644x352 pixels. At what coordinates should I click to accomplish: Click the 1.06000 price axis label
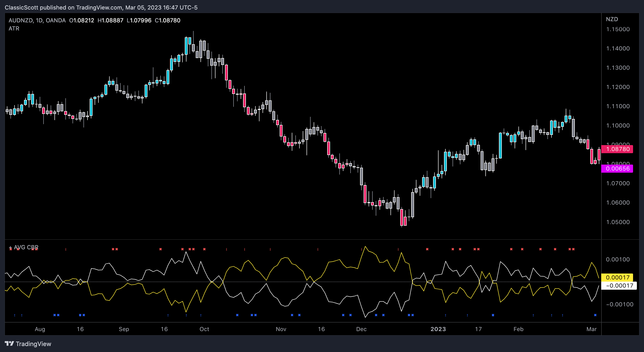(x=618, y=202)
